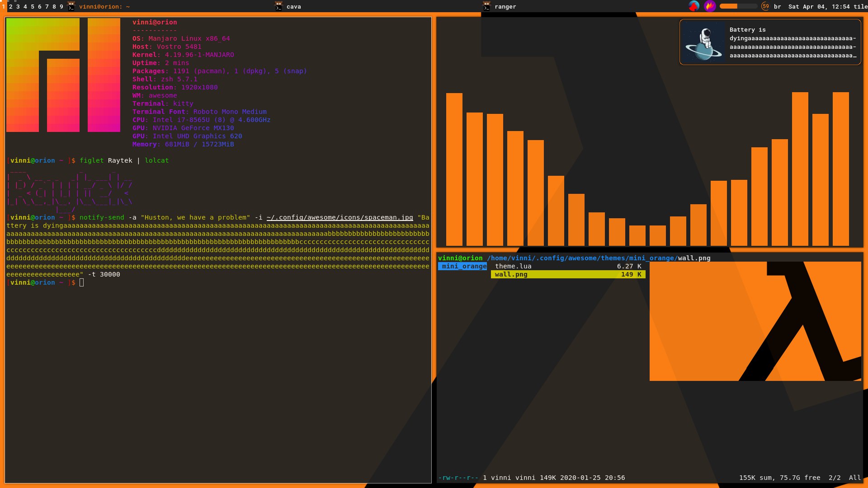
Task: Open the date and clock widget
Action: pyautogui.click(x=819, y=6)
